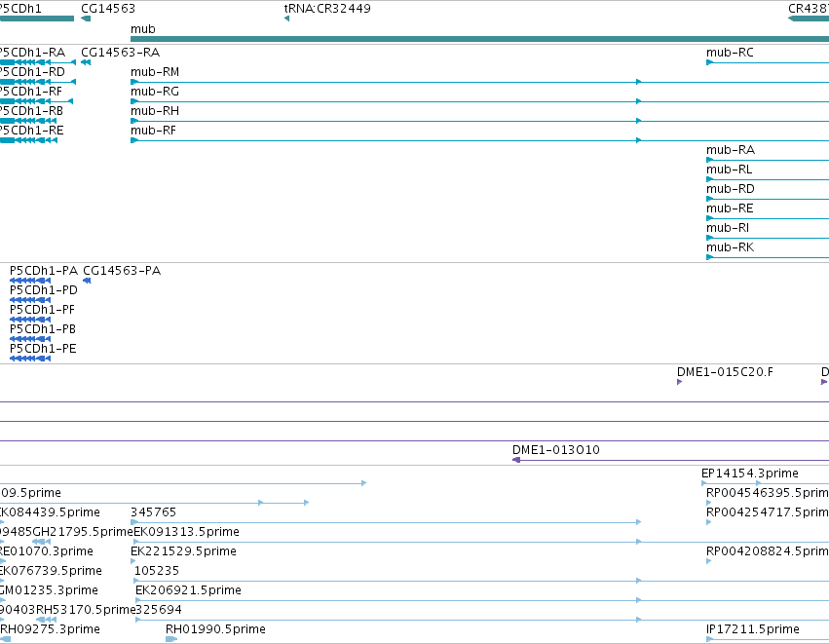Select the mub gene span bar

pyautogui.click(x=479, y=39)
